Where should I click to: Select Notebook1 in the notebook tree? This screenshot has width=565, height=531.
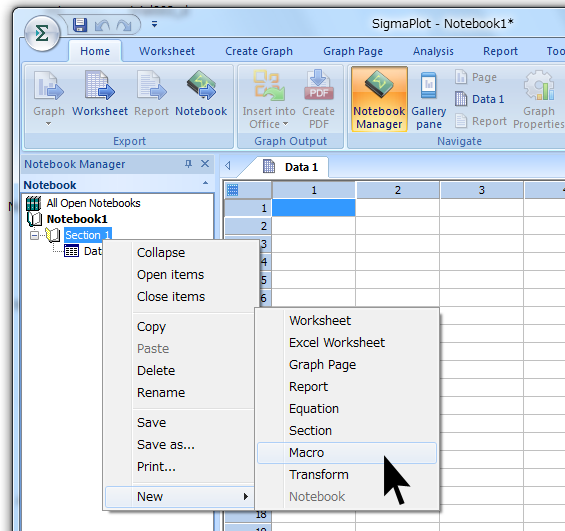77,219
